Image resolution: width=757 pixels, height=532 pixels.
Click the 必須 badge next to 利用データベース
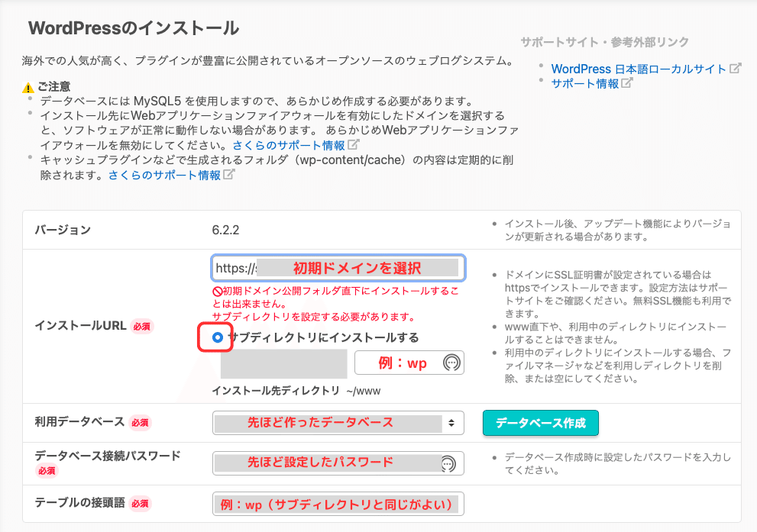[x=140, y=423]
